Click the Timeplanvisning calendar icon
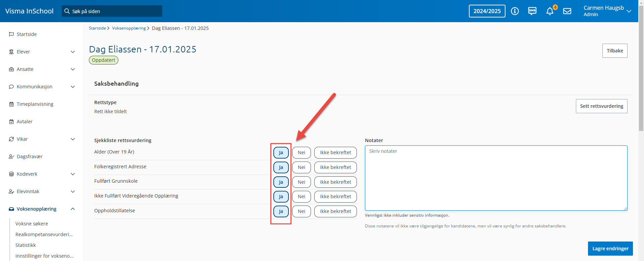This screenshot has height=261, width=644. 11,104
